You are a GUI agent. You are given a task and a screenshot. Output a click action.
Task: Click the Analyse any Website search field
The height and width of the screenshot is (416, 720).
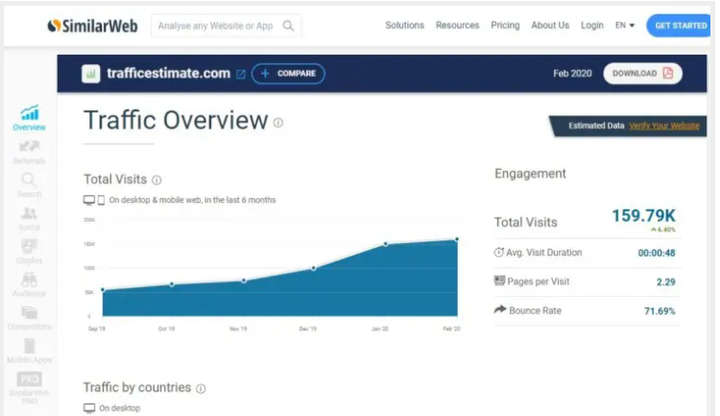pyautogui.click(x=226, y=26)
